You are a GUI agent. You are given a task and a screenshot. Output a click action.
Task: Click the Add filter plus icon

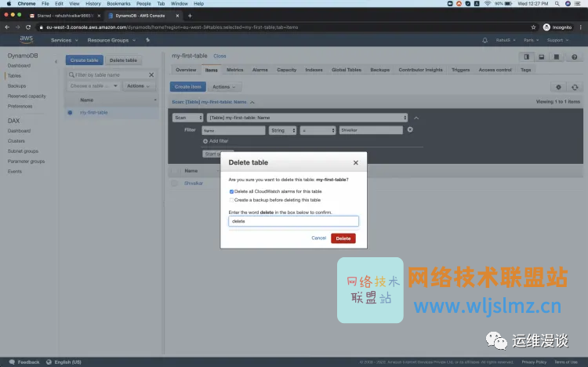click(x=205, y=141)
